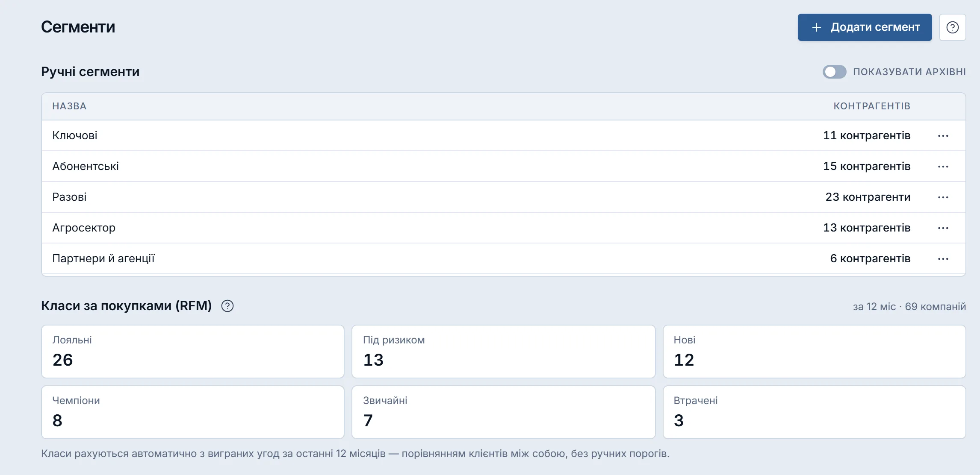Click the Контрагентів column header
Screen dimensions: 980x475
click(872, 106)
